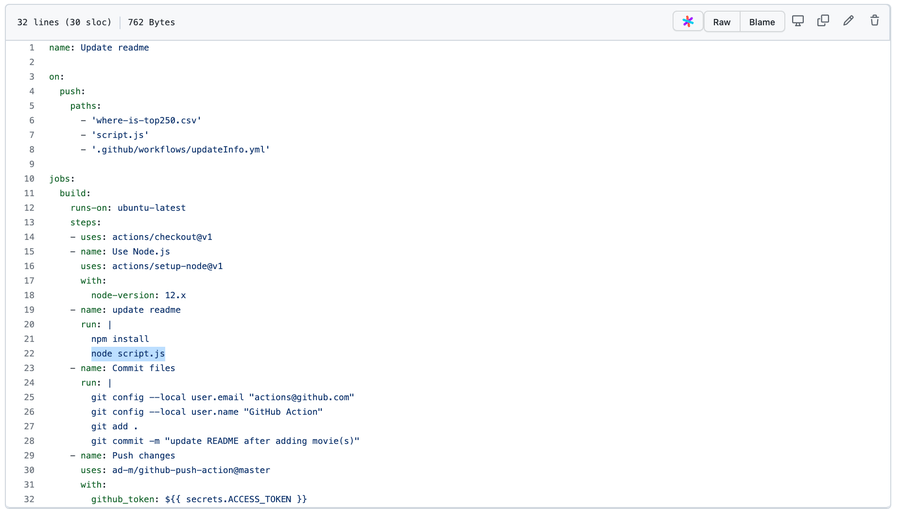This screenshot has height=509, width=900.
Task: Click the 'paths:' key
Action: (86, 106)
